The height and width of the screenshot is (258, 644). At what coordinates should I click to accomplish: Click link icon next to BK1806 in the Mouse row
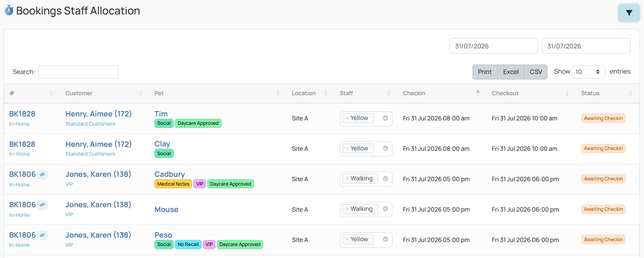pos(42,205)
